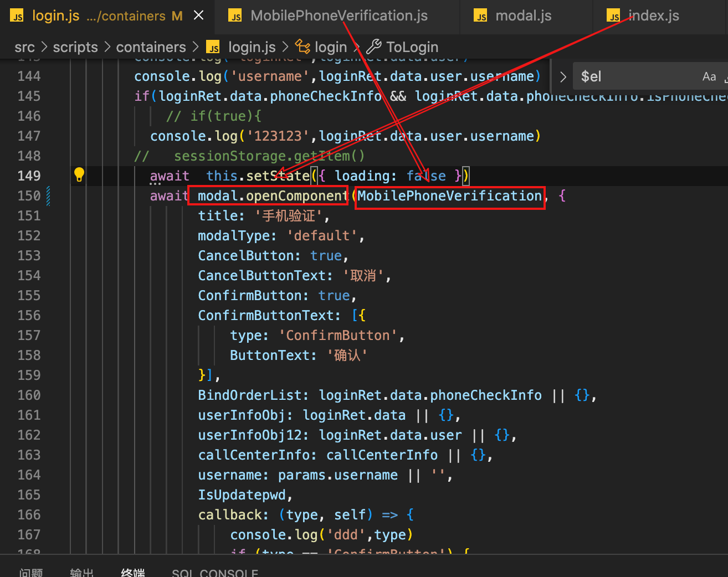Click the title '手机验证' line
Viewport: 728px width, 577px height.
[x=264, y=216]
